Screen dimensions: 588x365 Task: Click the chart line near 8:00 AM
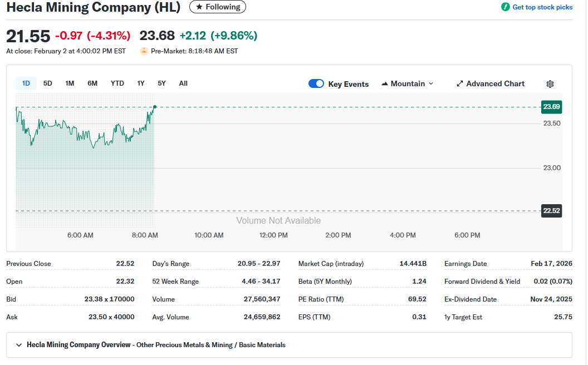coord(145,126)
